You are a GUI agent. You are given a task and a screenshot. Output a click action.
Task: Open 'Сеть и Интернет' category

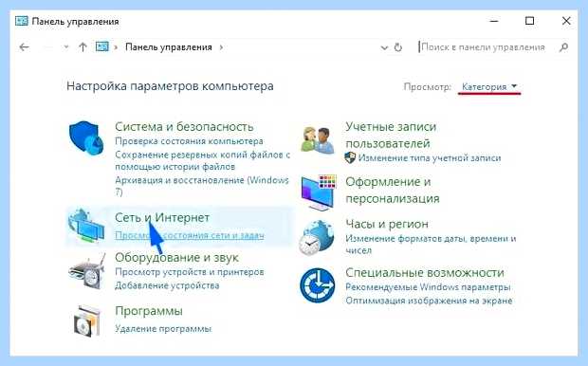[162, 217]
